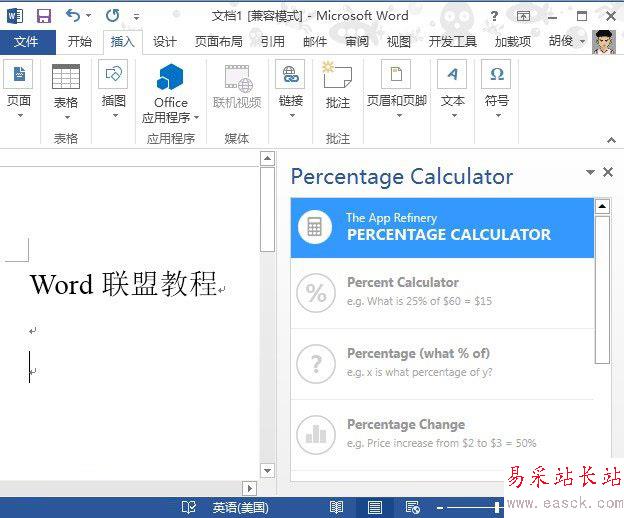
Task: Switch to Print Layout view
Action: point(374,507)
